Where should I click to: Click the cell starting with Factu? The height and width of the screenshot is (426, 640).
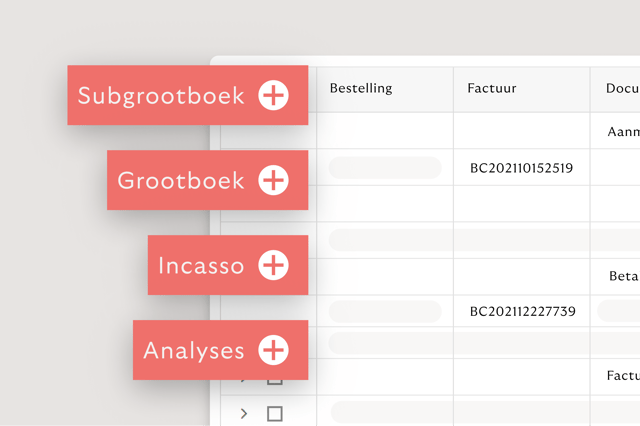(622, 376)
